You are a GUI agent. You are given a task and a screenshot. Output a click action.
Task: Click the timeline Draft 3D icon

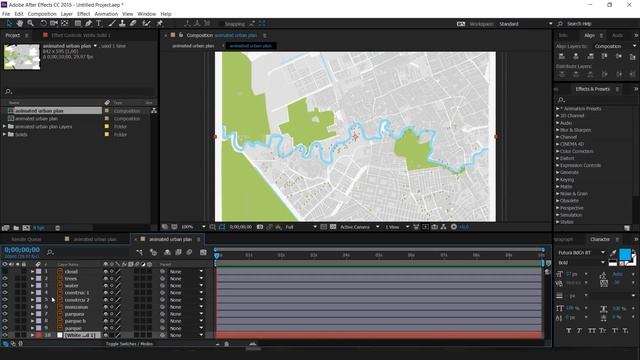pos(153,253)
